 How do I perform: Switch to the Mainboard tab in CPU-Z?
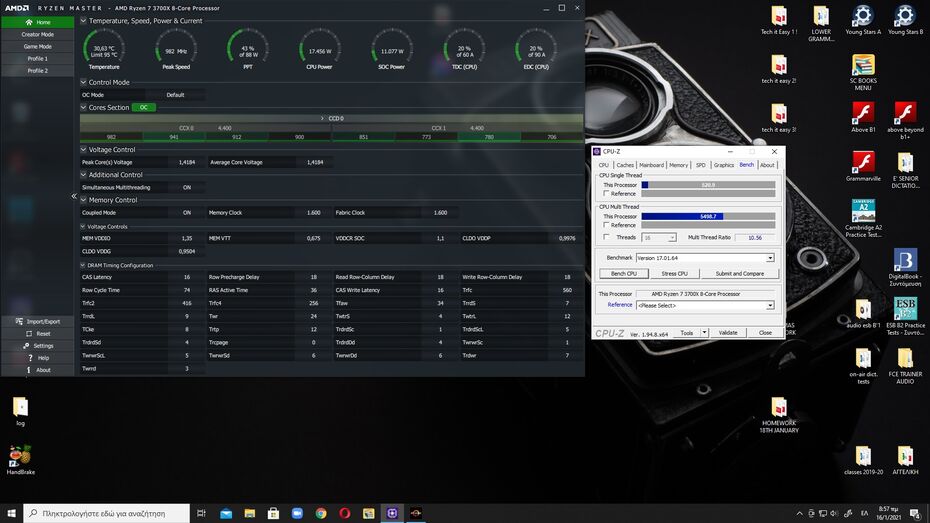pos(651,165)
